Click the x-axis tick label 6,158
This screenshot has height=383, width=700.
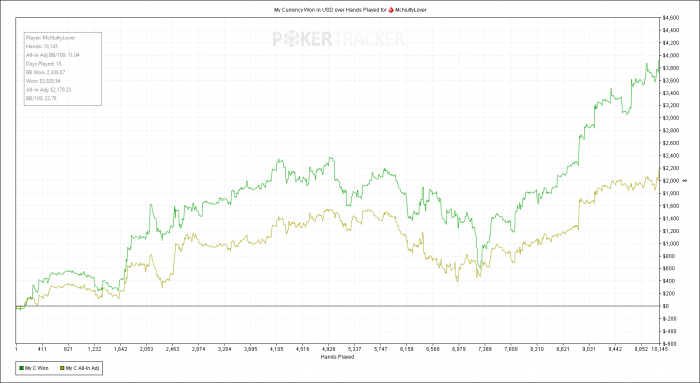(407, 349)
